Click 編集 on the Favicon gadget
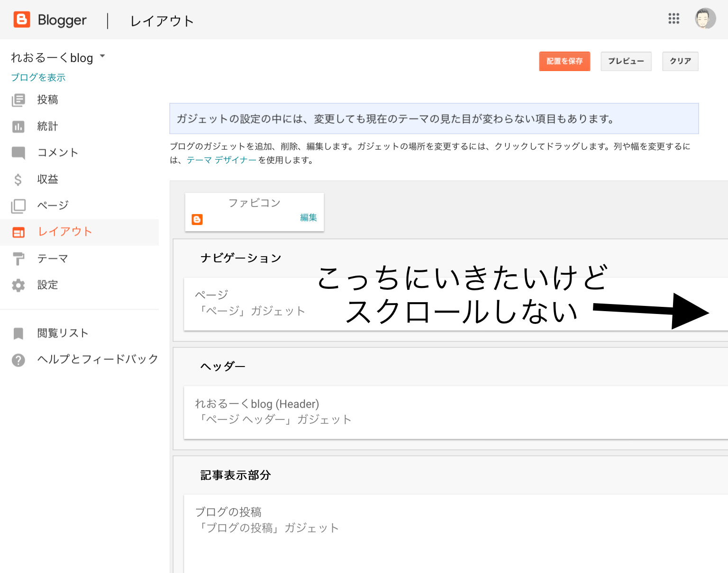 click(309, 217)
